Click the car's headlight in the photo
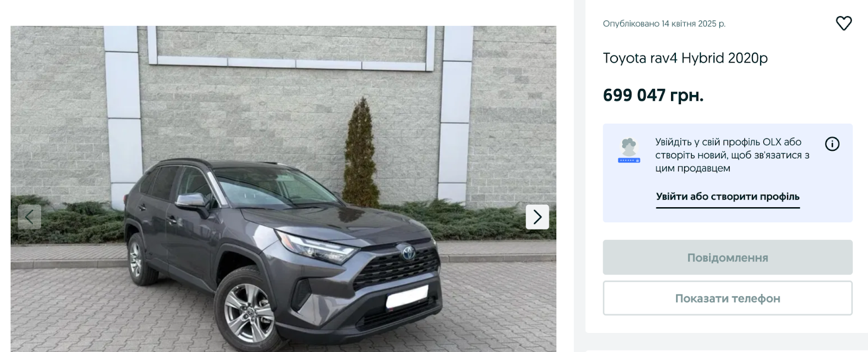 [316, 246]
